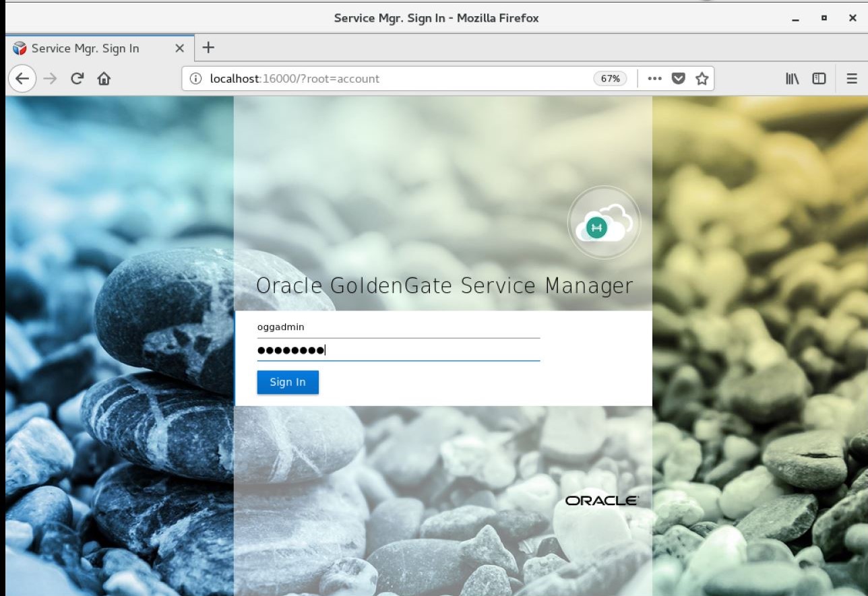The width and height of the screenshot is (868, 596).
Task: Close the Firefox window
Action: (x=852, y=19)
